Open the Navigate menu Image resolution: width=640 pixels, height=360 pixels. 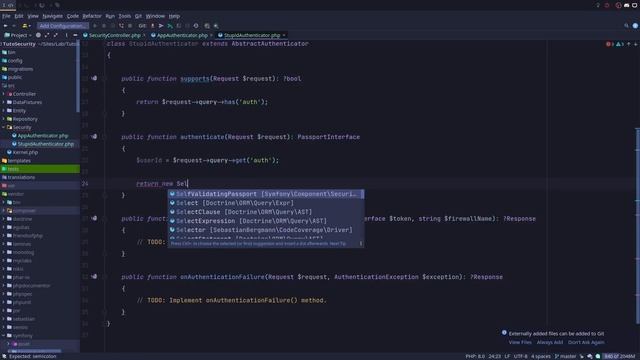pos(53,16)
